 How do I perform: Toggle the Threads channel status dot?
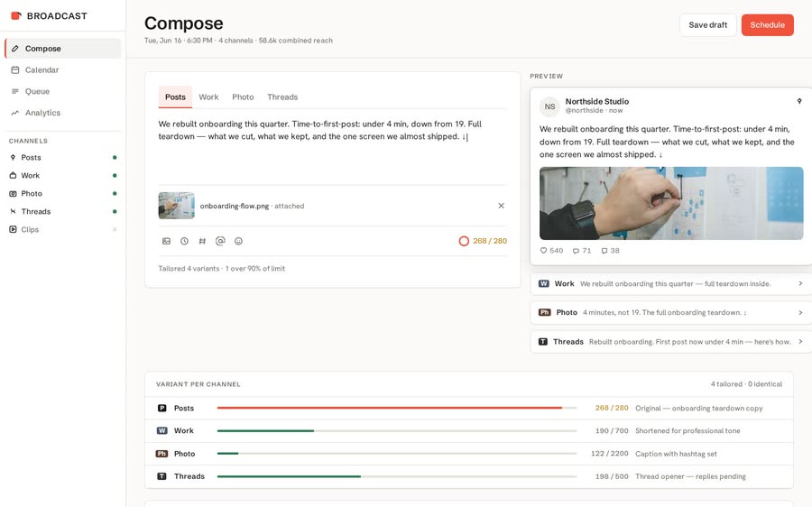pos(115,211)
